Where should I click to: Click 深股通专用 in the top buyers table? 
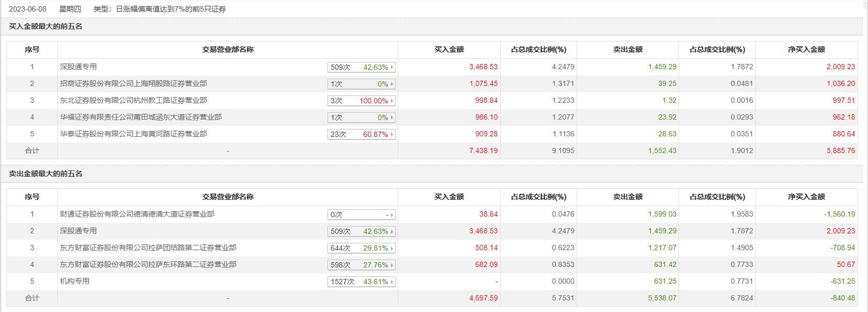[x=78, y=67]
